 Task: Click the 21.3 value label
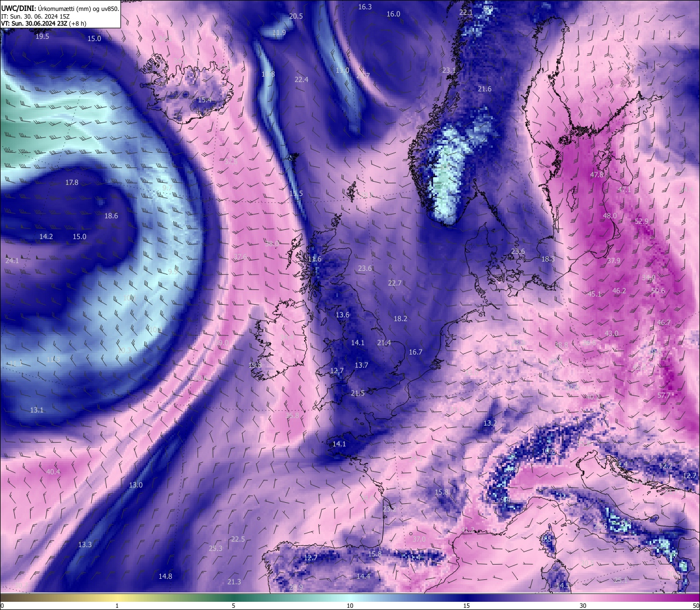pos(234,582)
